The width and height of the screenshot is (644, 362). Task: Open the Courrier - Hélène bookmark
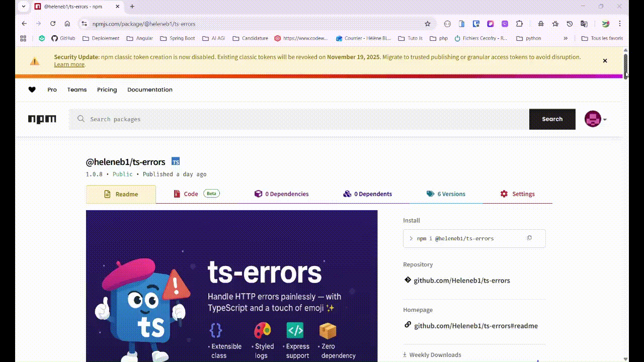(x=363, y=38)
